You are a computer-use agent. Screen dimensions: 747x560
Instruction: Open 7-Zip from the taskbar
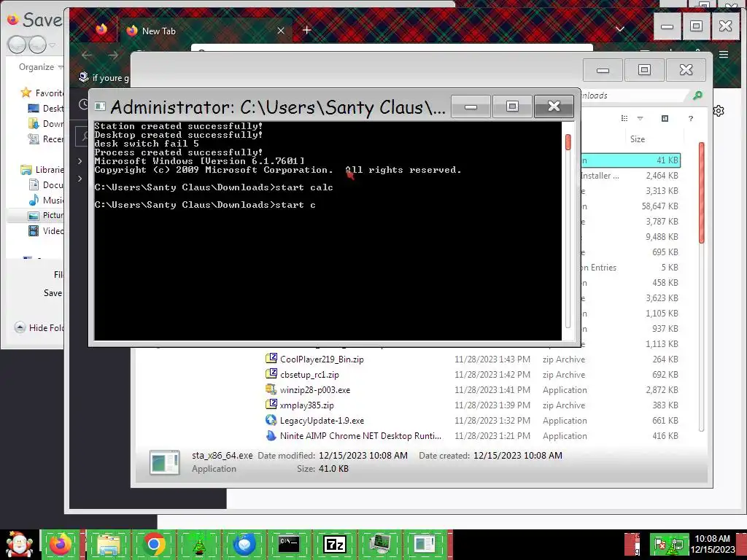pyautogui.click(x=334, y=544)
